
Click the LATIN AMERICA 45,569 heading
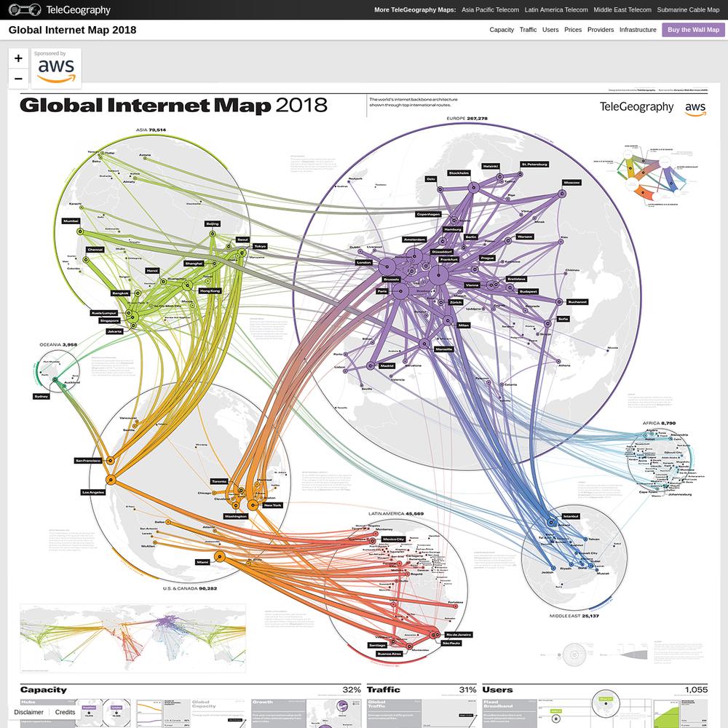click(396, 513)
